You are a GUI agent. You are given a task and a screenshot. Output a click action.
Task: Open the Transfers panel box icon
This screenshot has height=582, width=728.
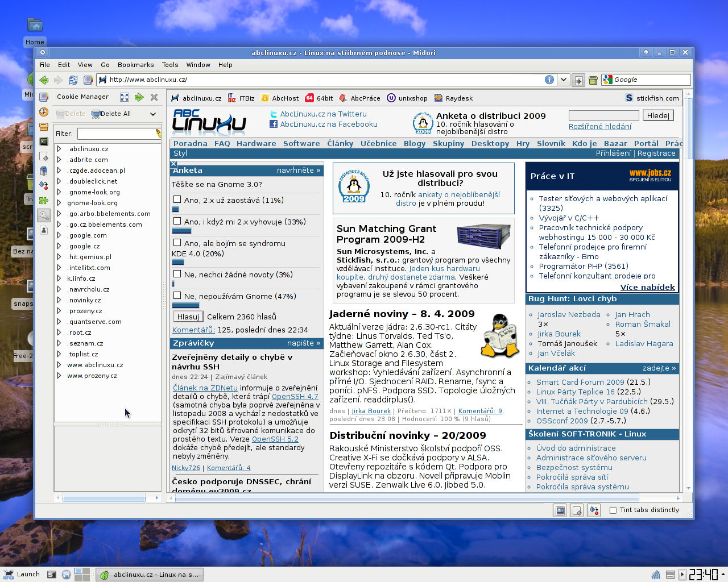coord(44,127)
